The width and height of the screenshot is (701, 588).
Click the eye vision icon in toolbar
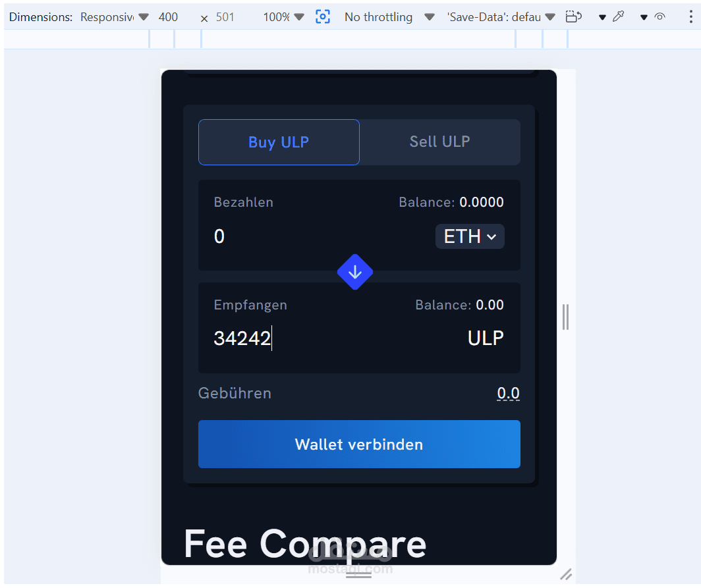point(660,17)
